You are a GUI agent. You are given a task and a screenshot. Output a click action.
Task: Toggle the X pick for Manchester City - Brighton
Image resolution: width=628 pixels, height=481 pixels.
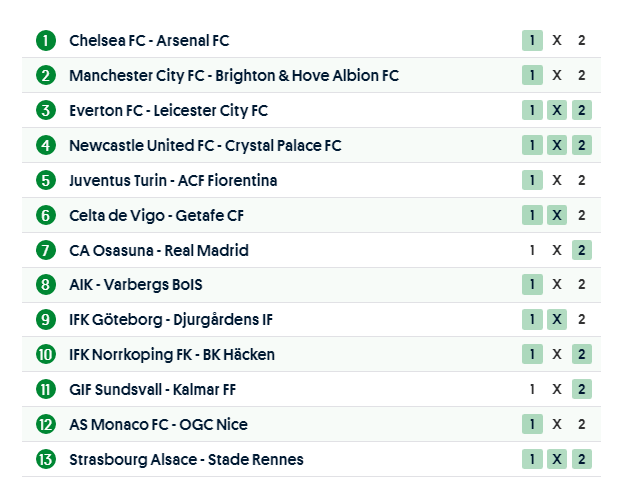(x=557, y=76)
